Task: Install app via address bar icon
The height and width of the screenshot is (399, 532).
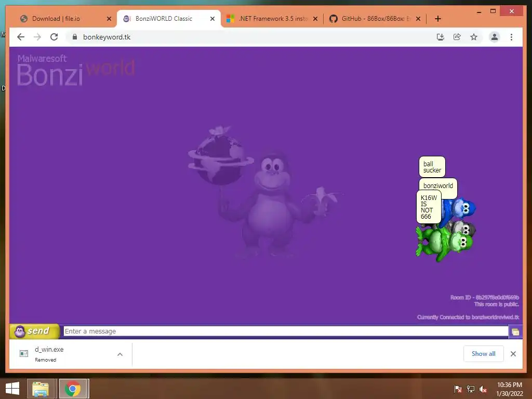Action: [441, 37]
